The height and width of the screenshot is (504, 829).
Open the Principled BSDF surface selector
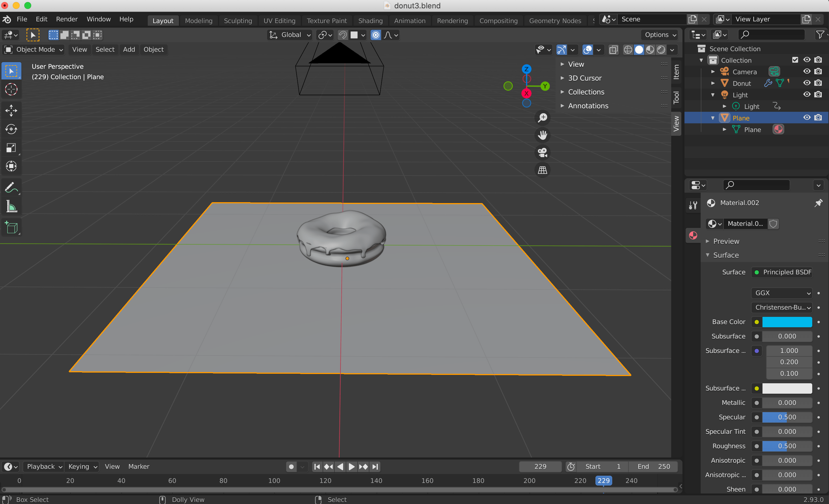pyautogui.click(x=782, y=272)
